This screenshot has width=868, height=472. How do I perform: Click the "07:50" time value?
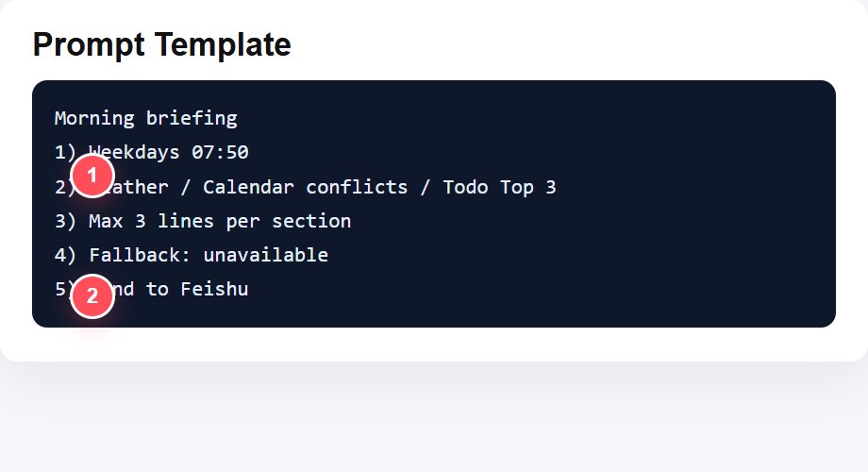point(221,153)
